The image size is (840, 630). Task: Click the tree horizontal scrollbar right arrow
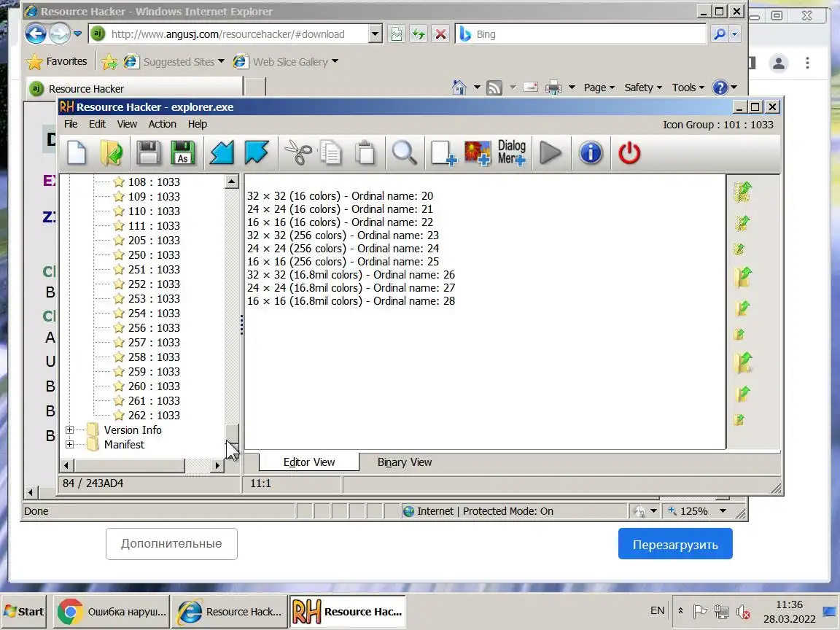pyautogui.click(x=217, y=465)
